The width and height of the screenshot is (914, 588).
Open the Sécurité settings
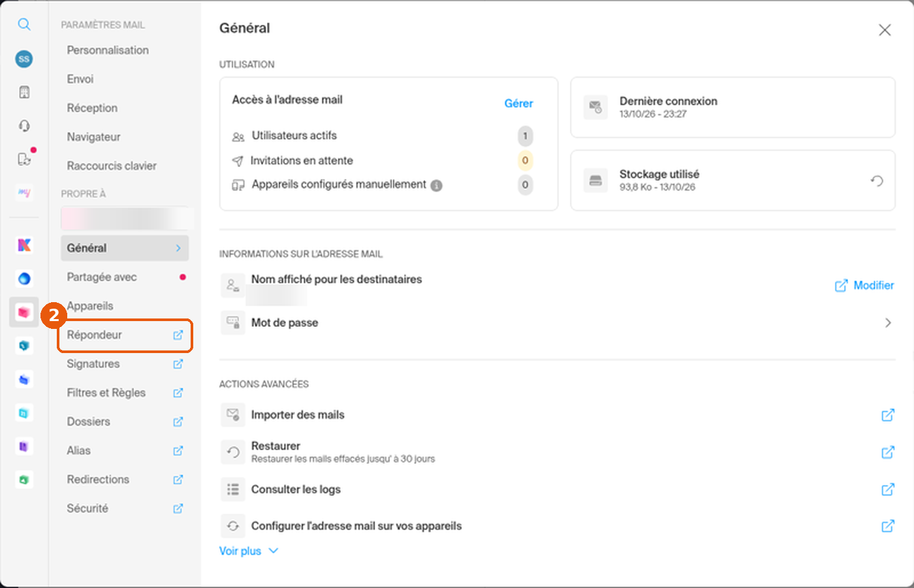[125, 508]
